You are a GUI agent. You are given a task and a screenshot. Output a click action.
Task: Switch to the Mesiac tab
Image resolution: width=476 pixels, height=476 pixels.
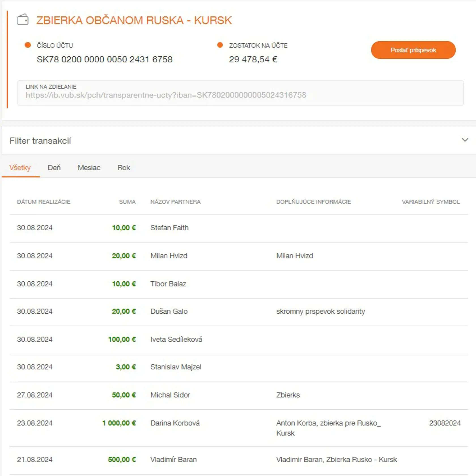coord(89,168)
